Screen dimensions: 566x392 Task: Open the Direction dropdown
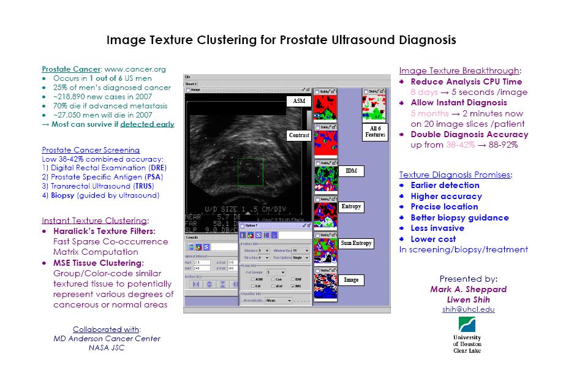click(x=264, y=258)
